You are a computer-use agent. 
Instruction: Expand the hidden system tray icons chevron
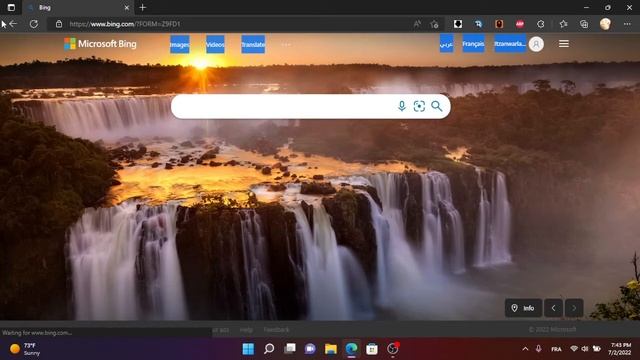[x=525, y=349]
